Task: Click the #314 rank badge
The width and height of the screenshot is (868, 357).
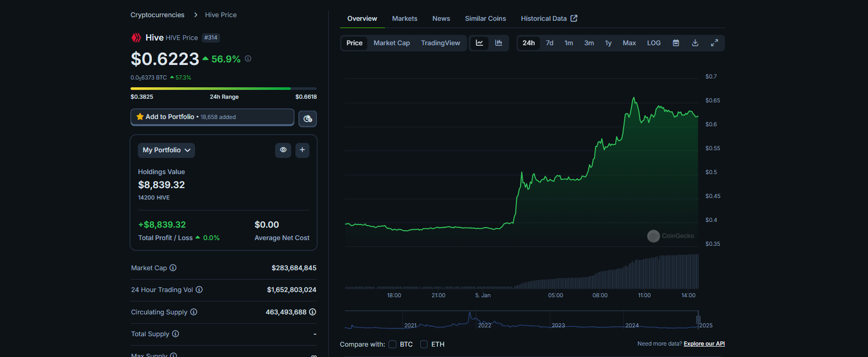Action: coord(211,37)
